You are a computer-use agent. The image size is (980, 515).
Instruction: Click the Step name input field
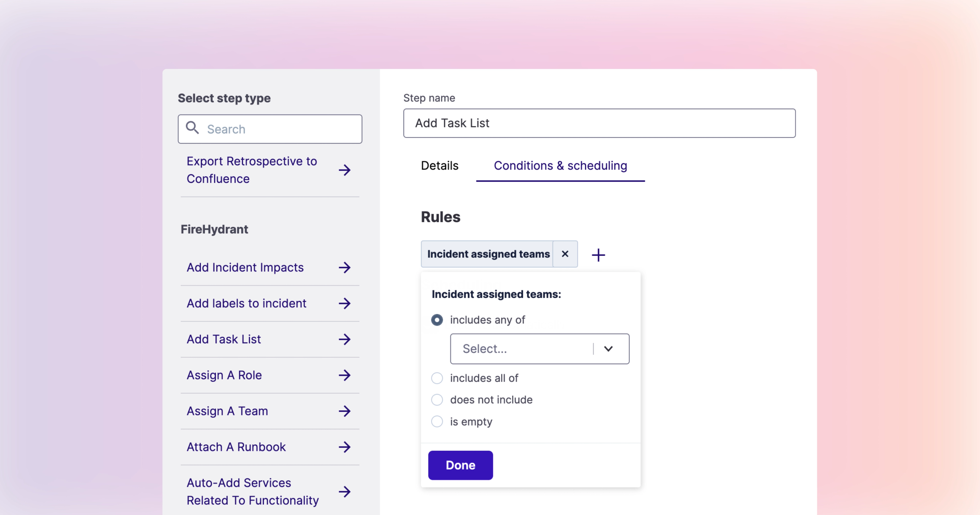click(599, 123)
